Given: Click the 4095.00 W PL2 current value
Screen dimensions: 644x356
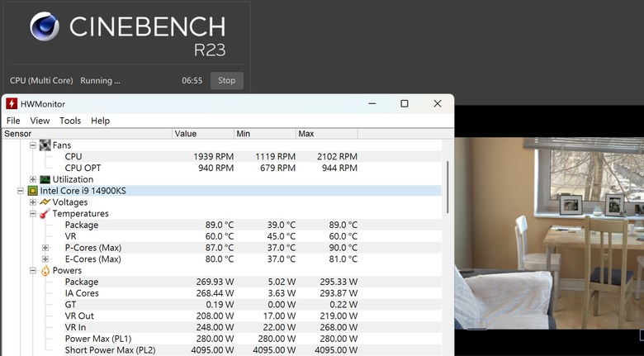Looking at the screenshot, I should (x=212, y=350).
